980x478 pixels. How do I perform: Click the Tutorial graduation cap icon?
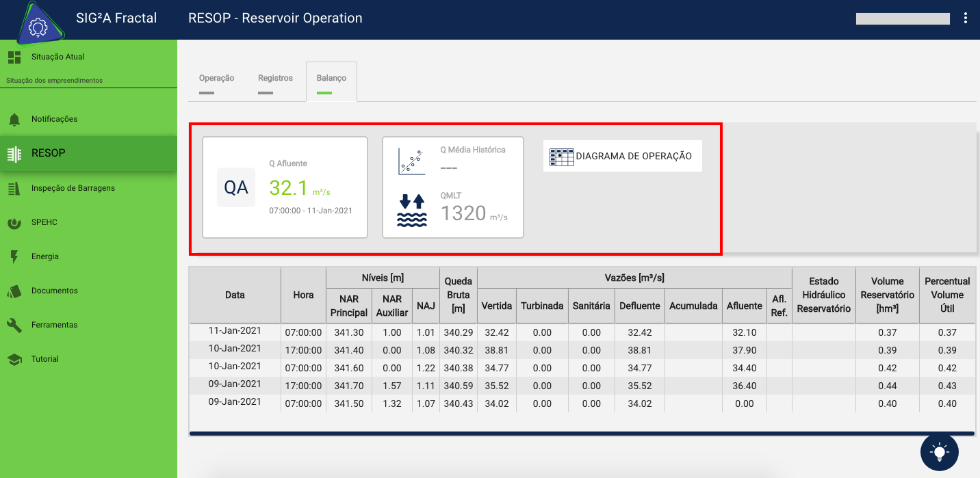pos(14,360)
